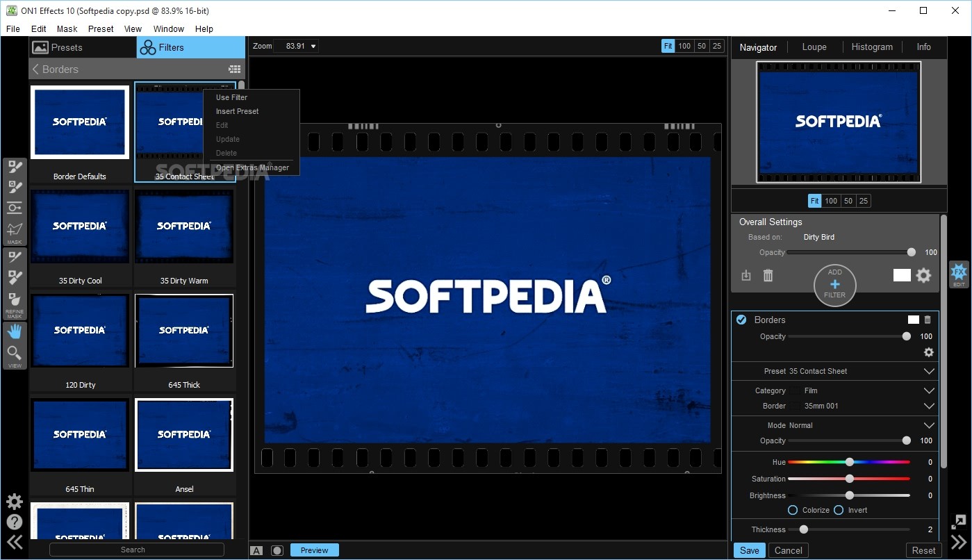Open the Mask menu

coord(67,29)
